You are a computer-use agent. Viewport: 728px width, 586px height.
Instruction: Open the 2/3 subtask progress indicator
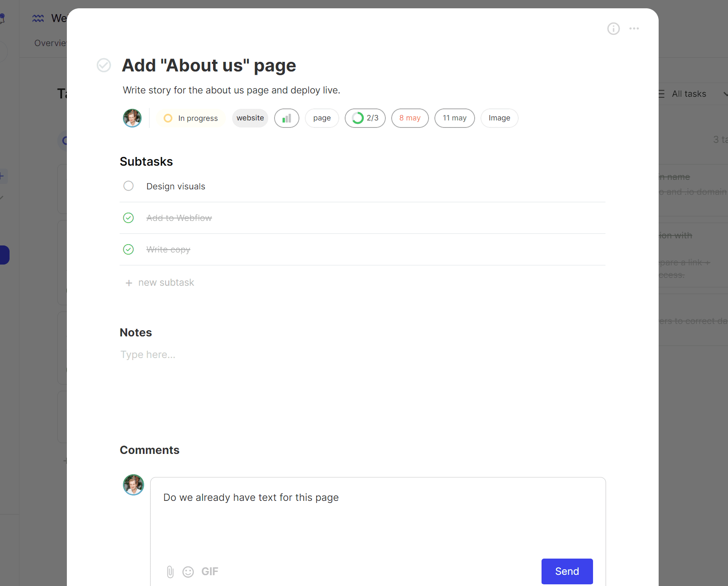click(x=365, y=118)
